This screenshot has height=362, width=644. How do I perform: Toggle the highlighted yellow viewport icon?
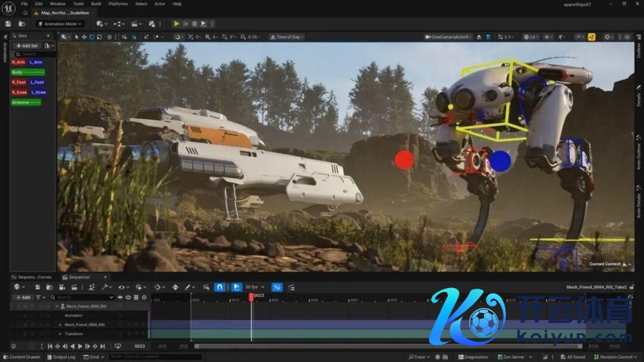591,36
